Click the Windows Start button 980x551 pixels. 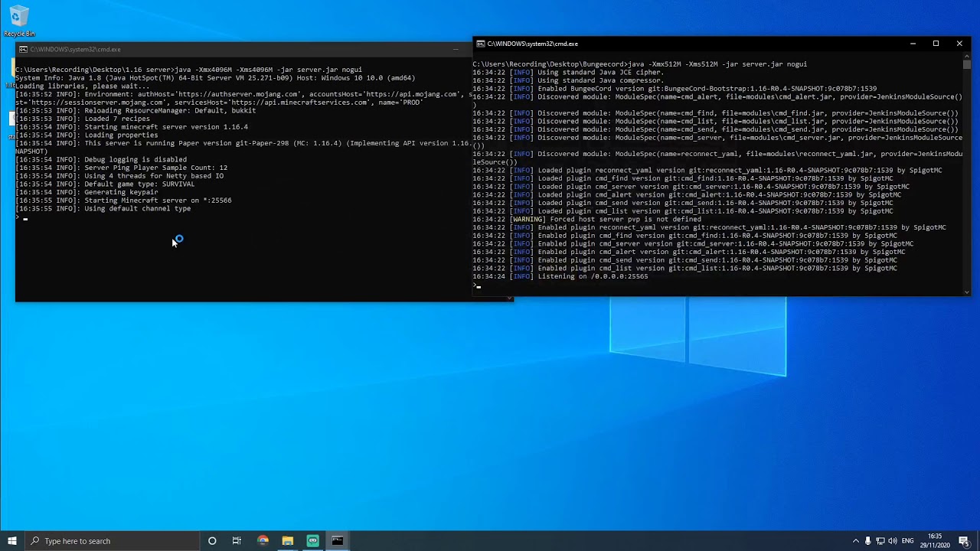(12, 541)
